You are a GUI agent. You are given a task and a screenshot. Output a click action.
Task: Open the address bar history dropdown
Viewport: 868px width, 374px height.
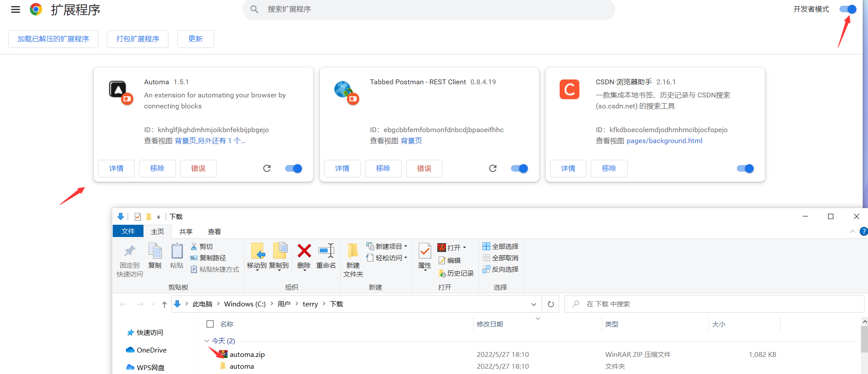(534, 304)
